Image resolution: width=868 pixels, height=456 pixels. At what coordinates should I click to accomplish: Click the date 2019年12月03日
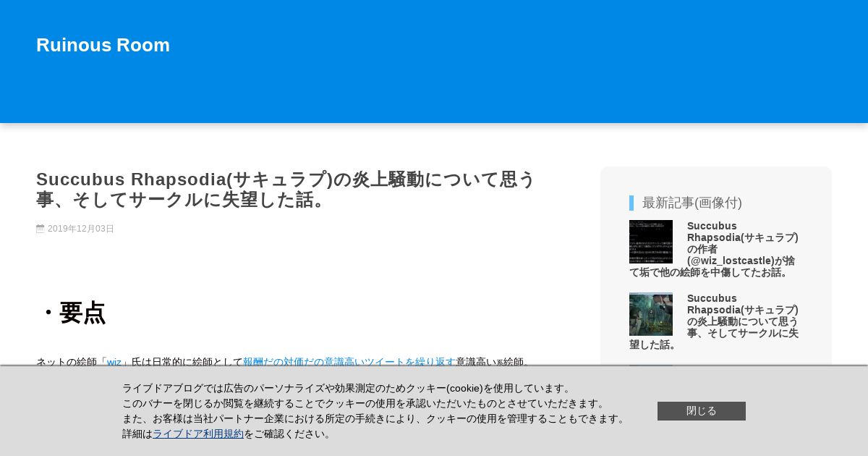click(x=81, y=229)
